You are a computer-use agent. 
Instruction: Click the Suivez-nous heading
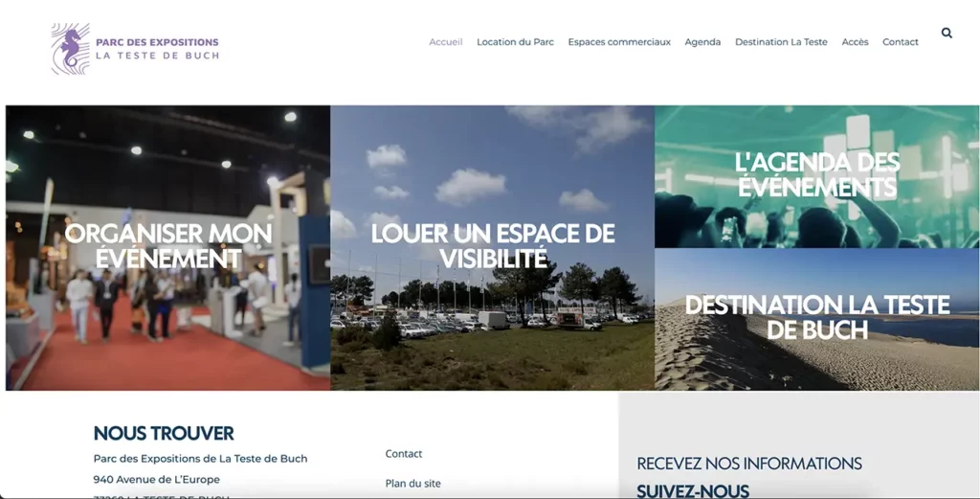[693, 491]
